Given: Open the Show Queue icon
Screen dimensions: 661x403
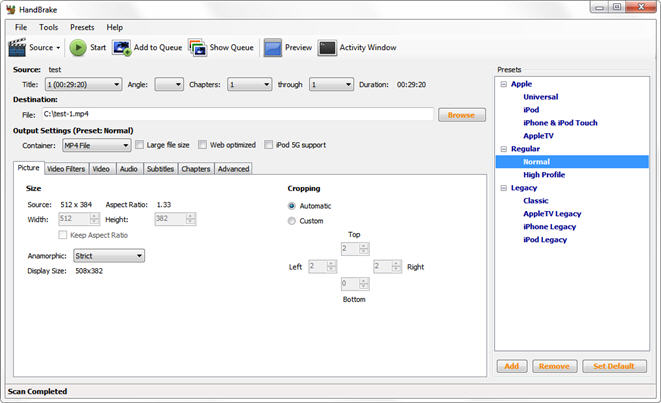Looking at the screenshot, I should (x=197, y=47).
